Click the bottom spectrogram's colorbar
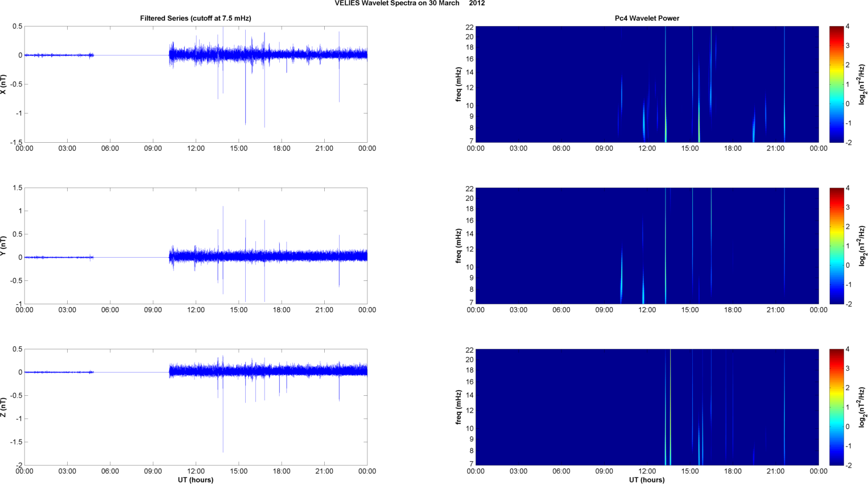This screenshot has width=868, height=484. coord(836,407)
